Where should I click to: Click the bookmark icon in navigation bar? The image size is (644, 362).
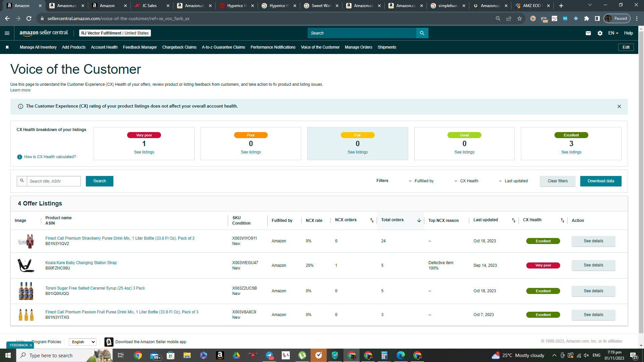pyautogui.click(x=7, y=47)
